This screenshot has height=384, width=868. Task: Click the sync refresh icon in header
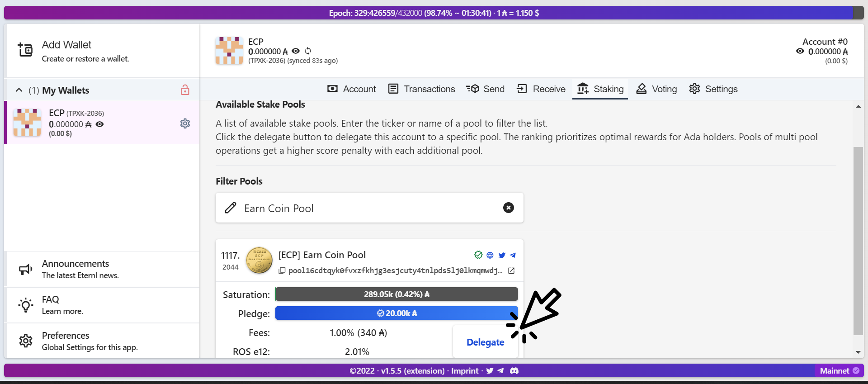pos(308,51)
